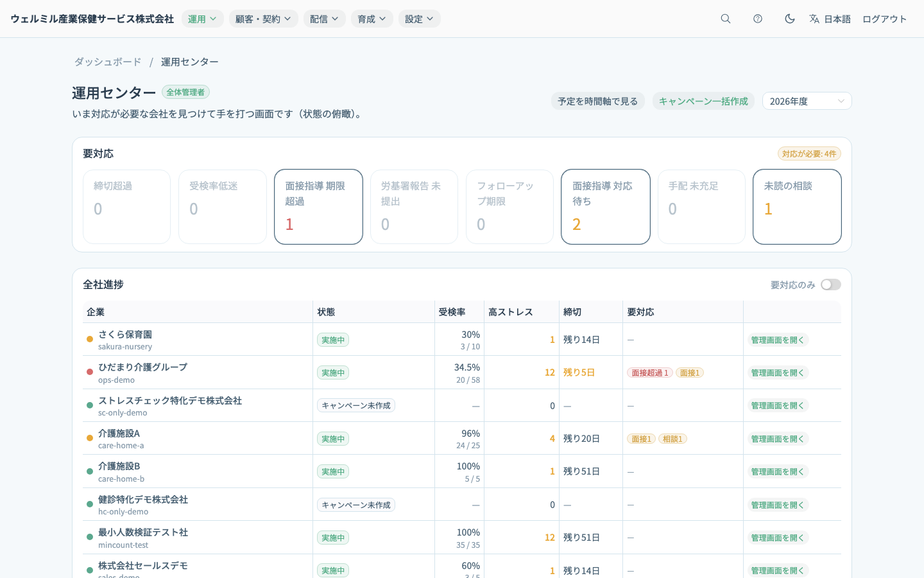
Task: Click 実施中 badge for さくら保育園
Action: tap(333, 340)
